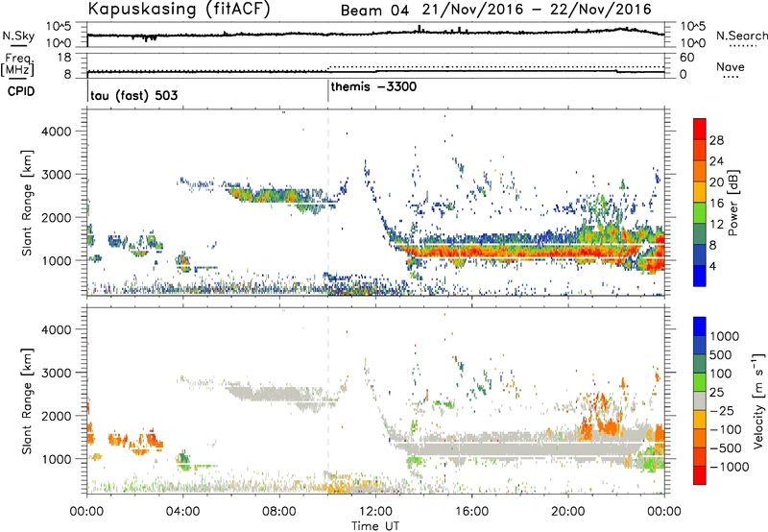Click the 'N.Search' legend label
768x532 pixels.
[x=741, y=36]
